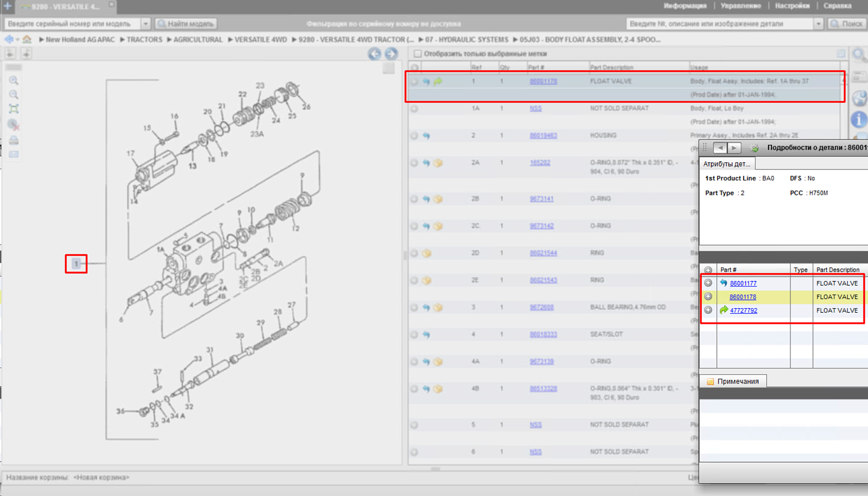Open the 07 - HYDRAULIC SYSTEMS breadcrumb
Image resolution: width=868 pixels, height=496 pixels.
pos(466,39)
